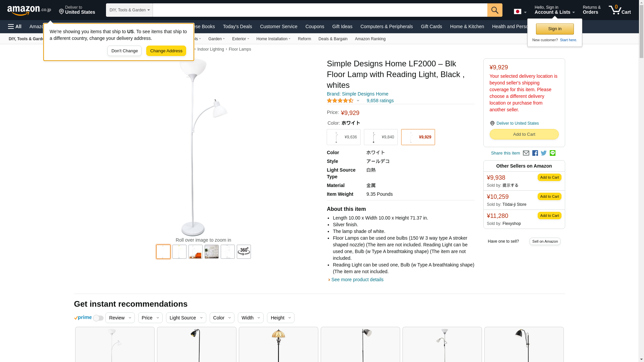Share this item on Facebook
The width and height of the screenshot is (644, 362).
[x=535, y=153]
